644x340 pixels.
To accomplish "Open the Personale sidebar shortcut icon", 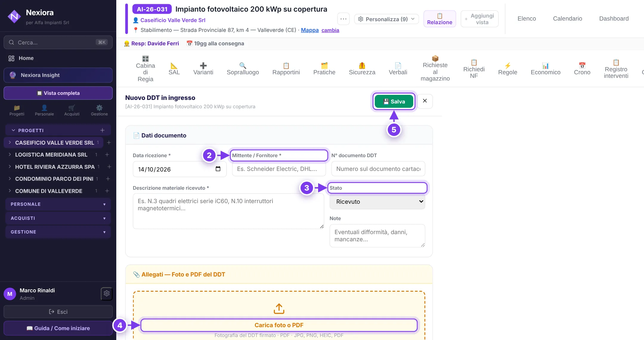I will pos(44,110).
